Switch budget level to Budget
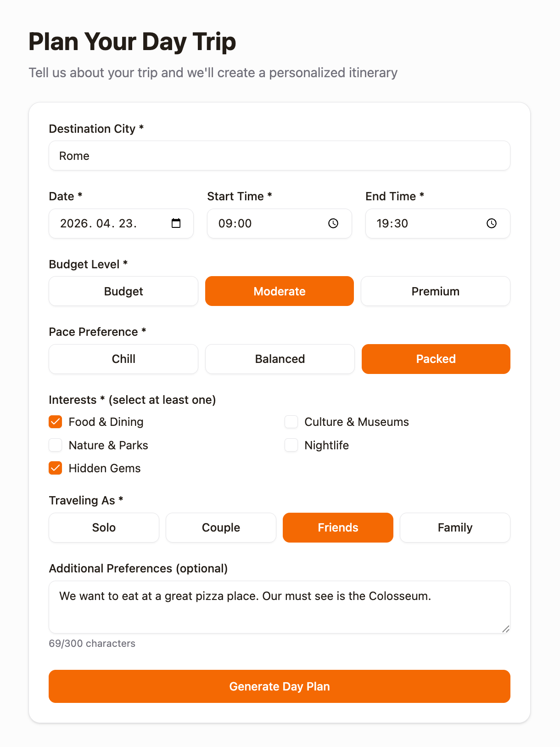This screenshot has height=747, width=560. (x=123, y=291)
